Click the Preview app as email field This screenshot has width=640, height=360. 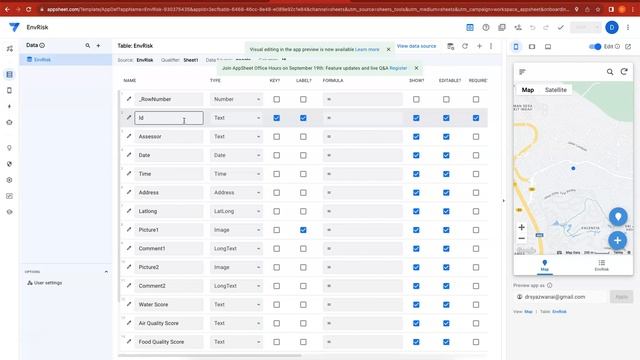560,297
